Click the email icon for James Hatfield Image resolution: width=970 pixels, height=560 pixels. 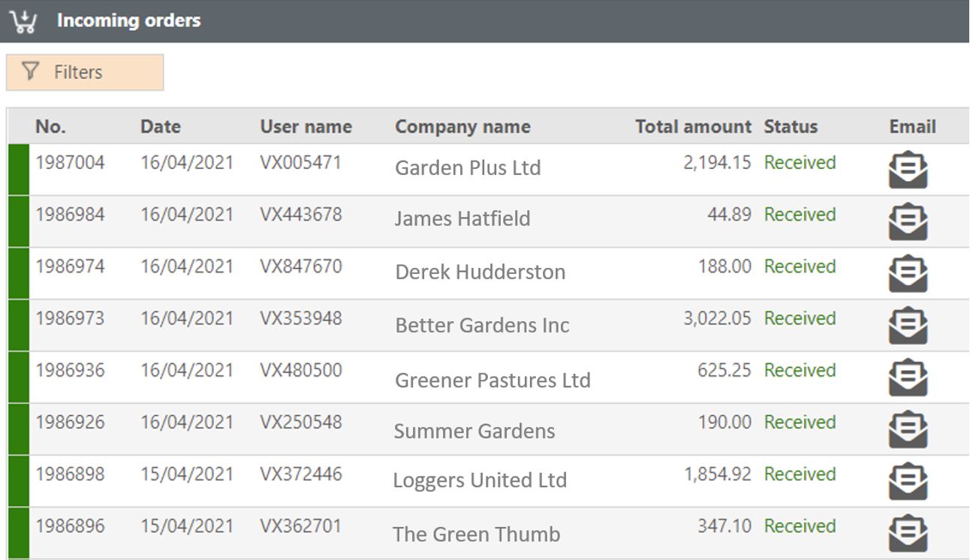908,221
